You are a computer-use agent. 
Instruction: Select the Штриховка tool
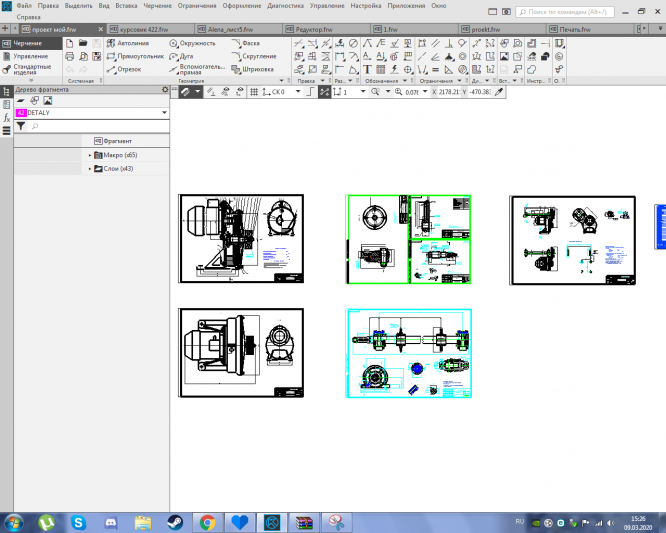pyautogui.click(x=253, y=69)
